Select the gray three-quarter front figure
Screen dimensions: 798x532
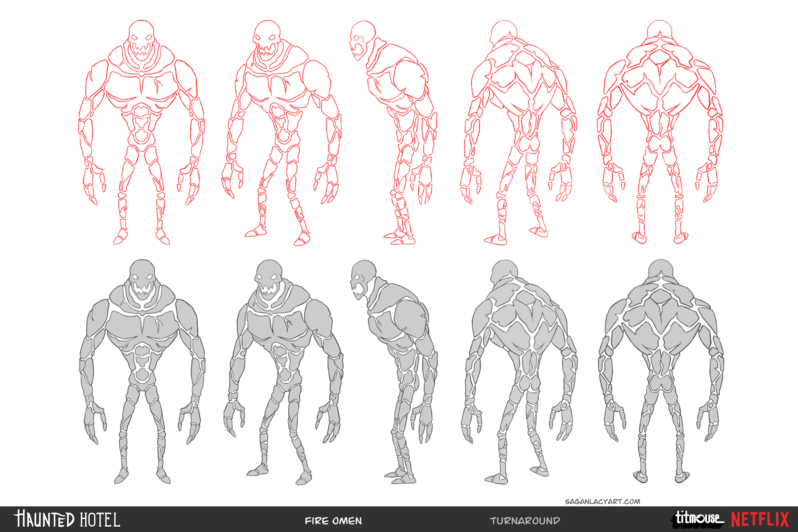pos(283,372)
